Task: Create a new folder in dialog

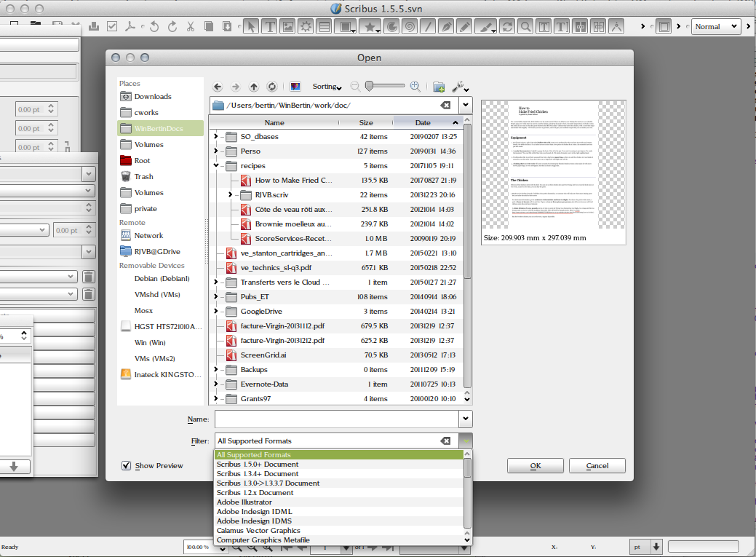Action: coord(439,87)
